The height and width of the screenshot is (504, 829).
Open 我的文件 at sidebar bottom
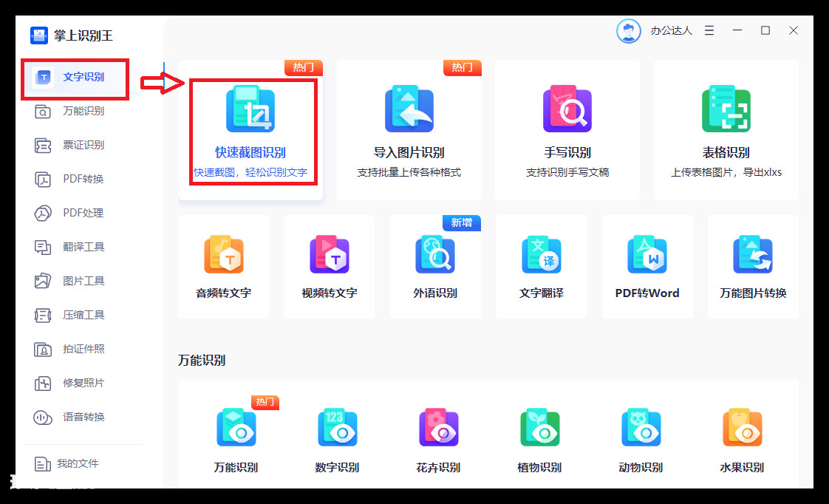(66, 464)
